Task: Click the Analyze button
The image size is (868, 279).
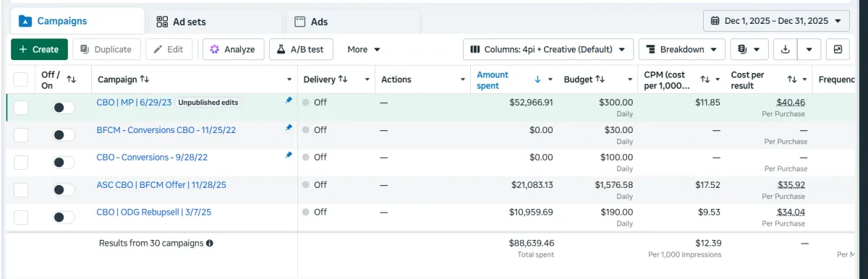Action: [x=233, y=49]
